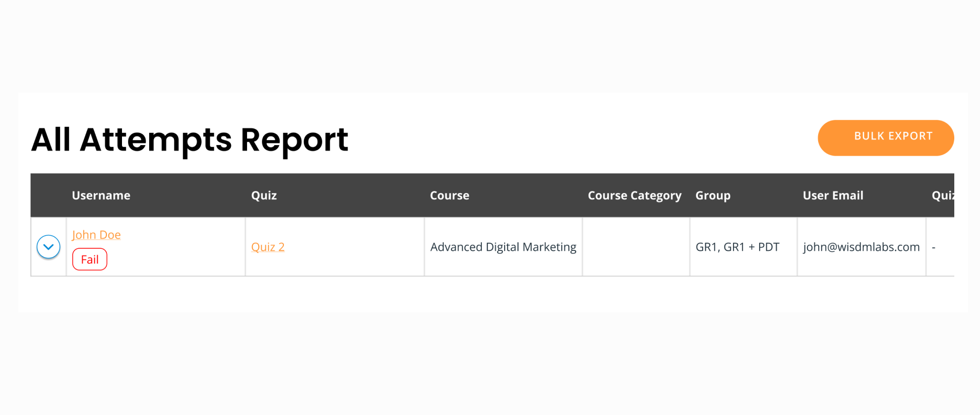Sort by the Username column header
Screen dimensions: 980x415
[x=101, y=195]
